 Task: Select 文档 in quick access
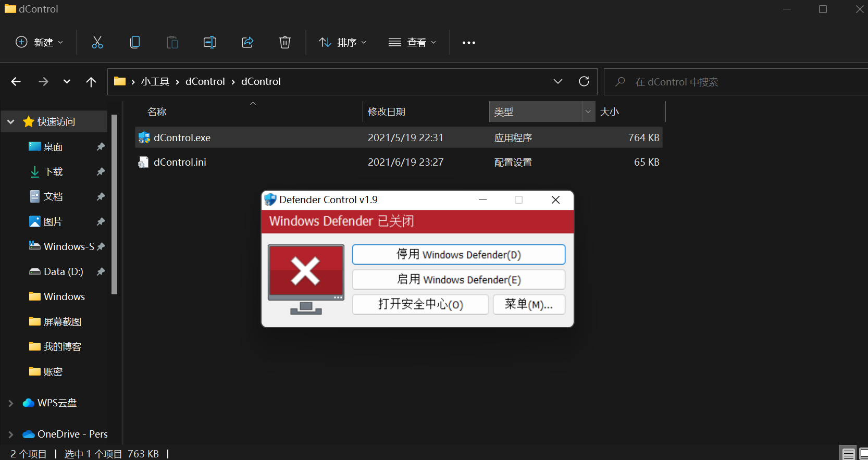[x=53, y=197]
